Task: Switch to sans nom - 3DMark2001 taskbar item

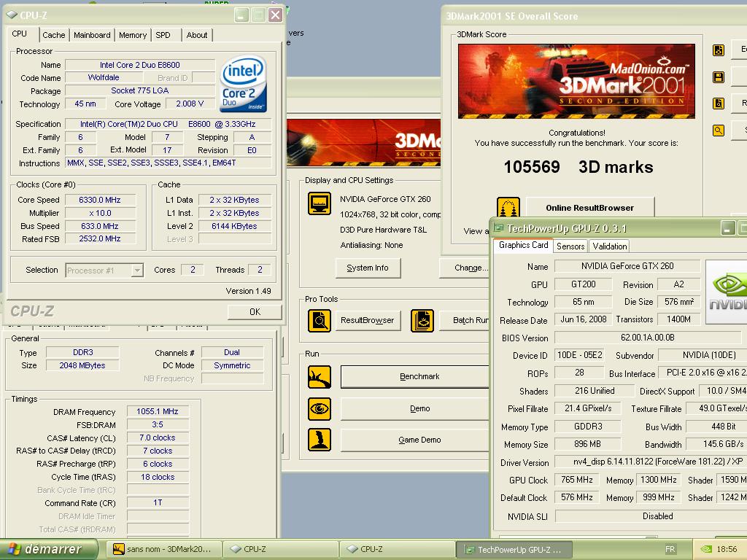Action: tap(163, 549)
